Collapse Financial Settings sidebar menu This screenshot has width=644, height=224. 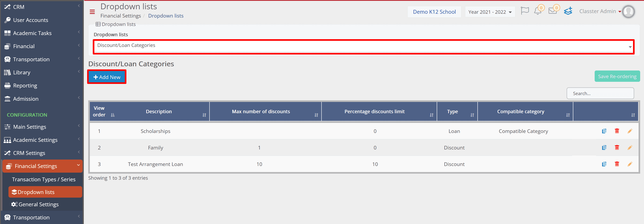pos(42,166)
